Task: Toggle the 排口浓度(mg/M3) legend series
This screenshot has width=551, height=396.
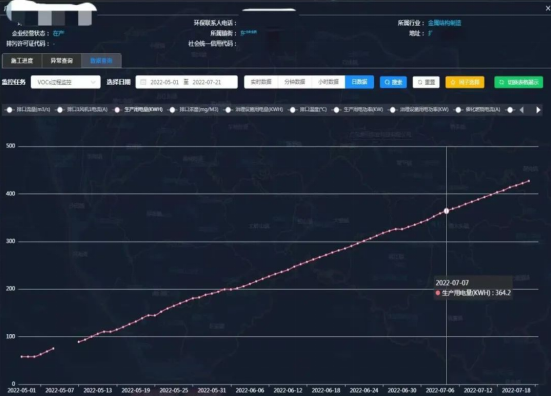Action: 194,110
